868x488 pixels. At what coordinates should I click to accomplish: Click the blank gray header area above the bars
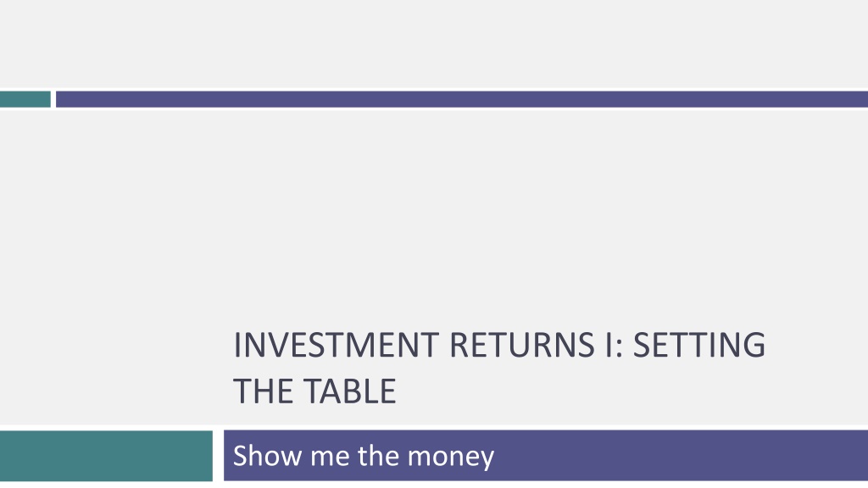click(x=434, y=44)
